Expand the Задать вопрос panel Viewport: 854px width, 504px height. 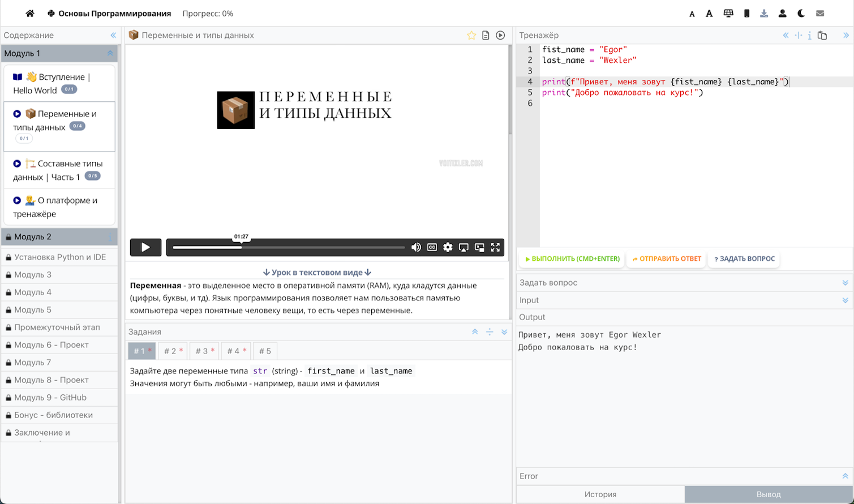click(845, 283)
